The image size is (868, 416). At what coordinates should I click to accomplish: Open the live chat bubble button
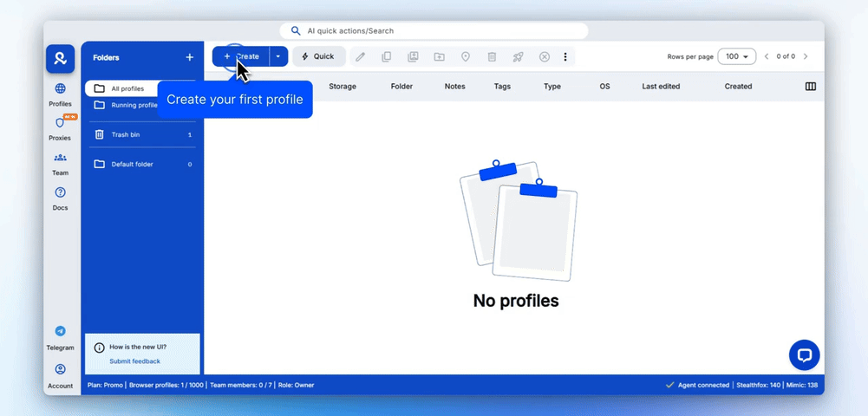pos(804,354)
